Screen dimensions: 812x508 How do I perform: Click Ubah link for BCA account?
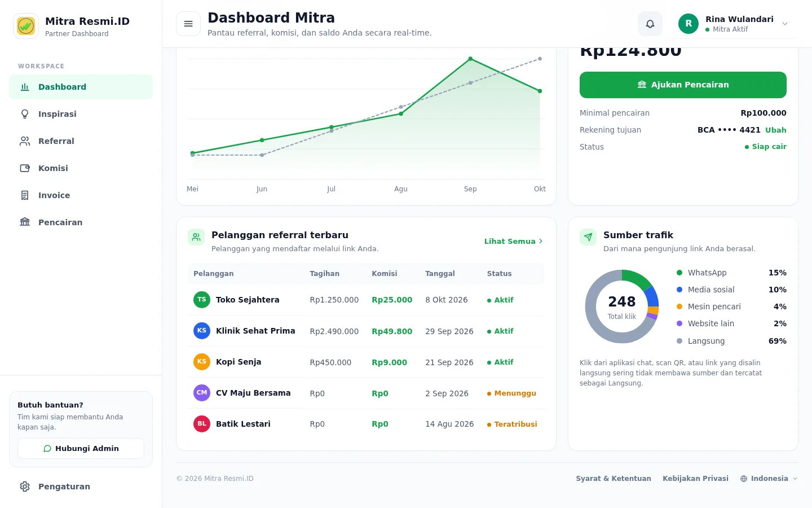776,130
